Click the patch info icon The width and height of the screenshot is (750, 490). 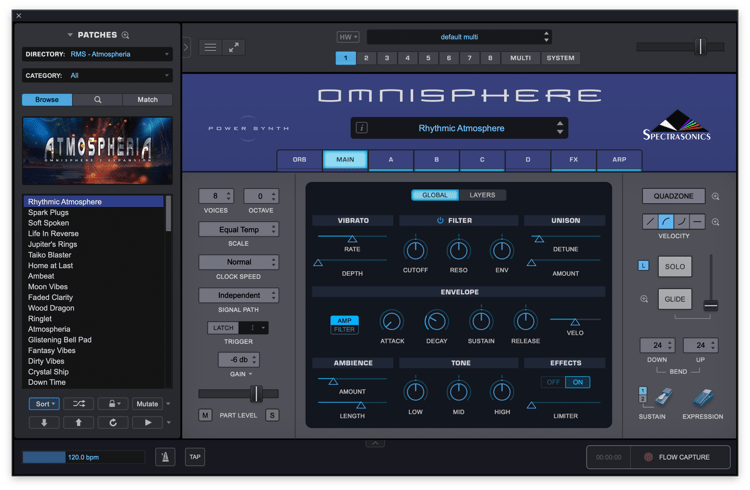(362, 128)
